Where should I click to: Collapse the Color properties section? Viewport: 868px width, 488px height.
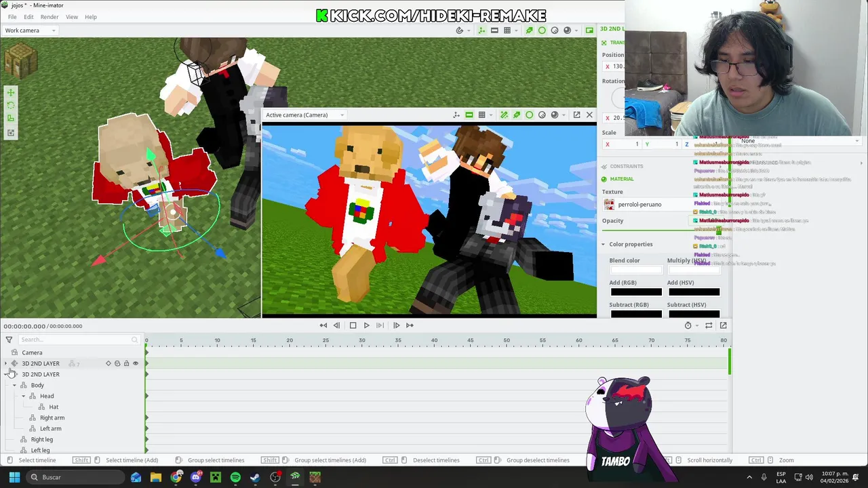coord(603,245)
